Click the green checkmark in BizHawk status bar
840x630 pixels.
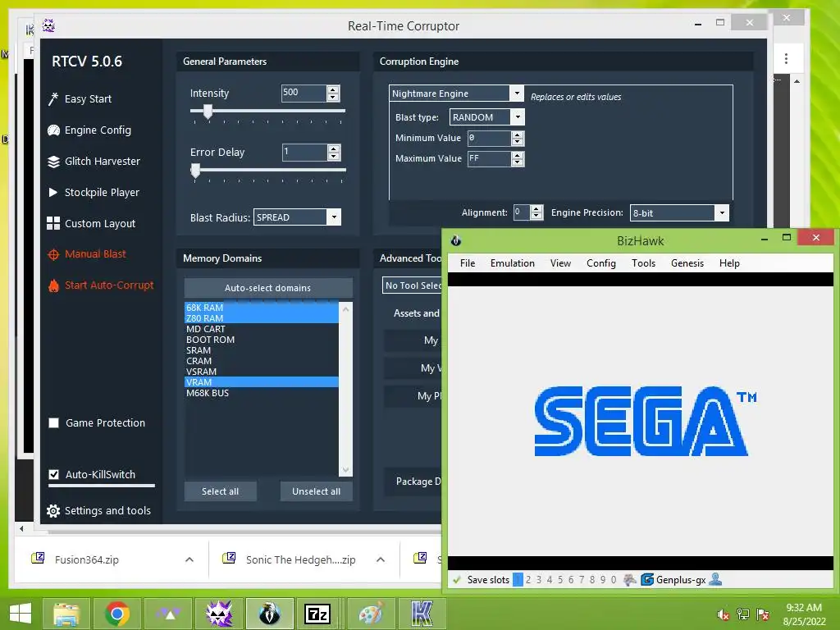[457, 580]
